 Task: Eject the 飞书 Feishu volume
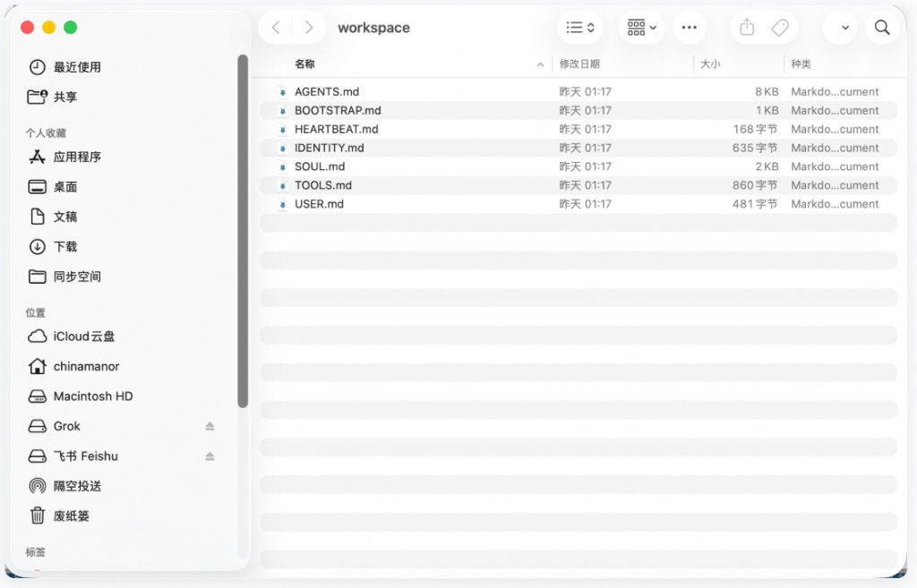point(210,456)
